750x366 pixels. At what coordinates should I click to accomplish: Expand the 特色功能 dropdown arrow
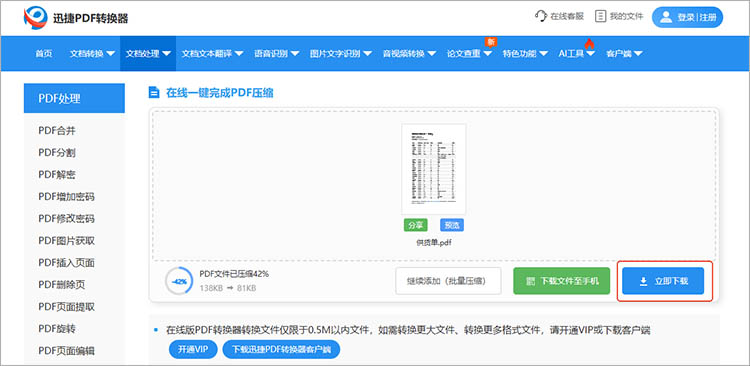point(543,54)
